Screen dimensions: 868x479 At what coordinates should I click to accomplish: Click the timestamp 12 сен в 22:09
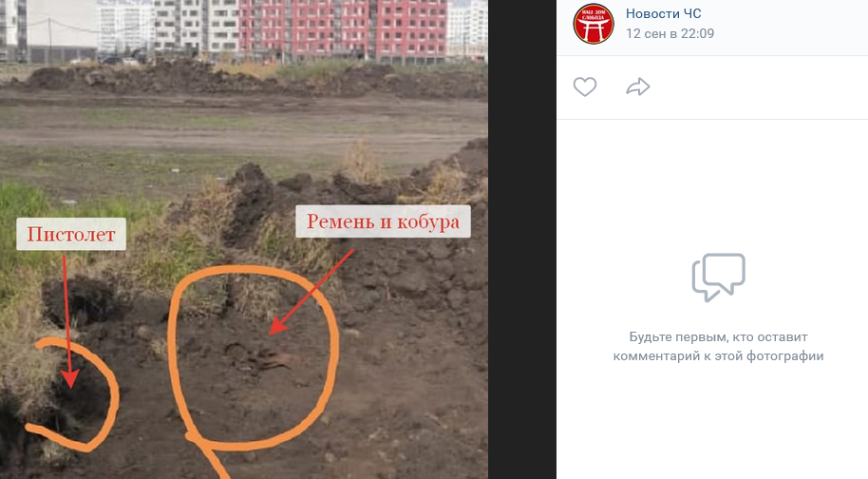[670, 33]
